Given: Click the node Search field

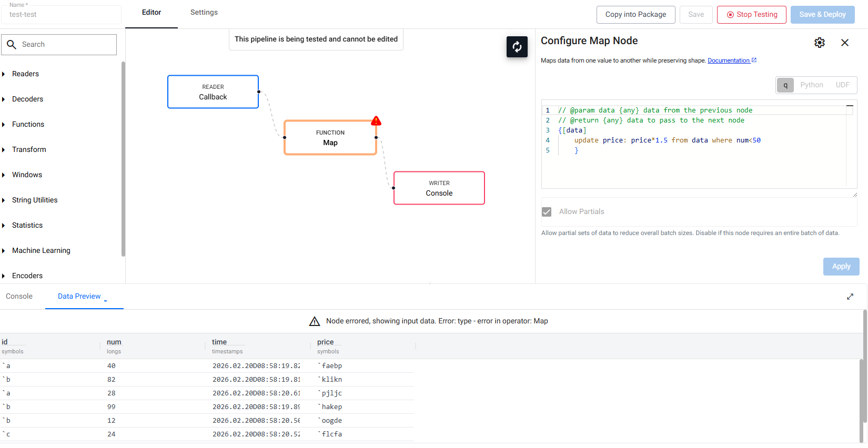Looking at the screenshot, I should tap(59, 45).
